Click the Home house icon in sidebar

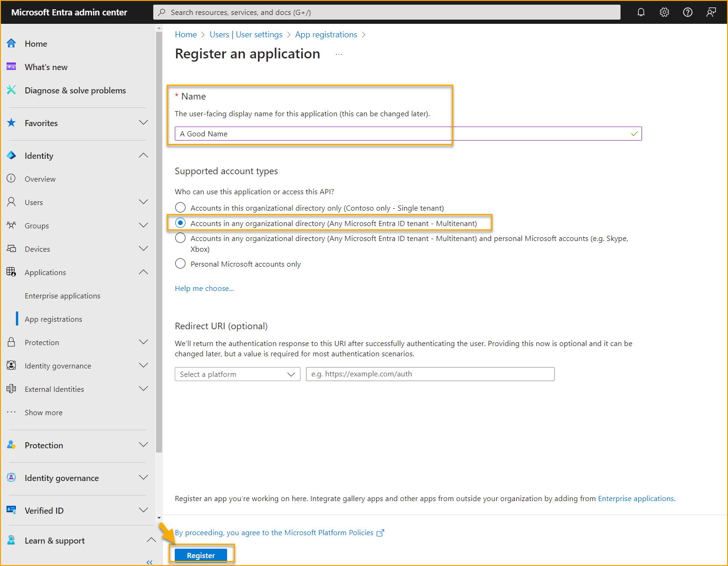coord(11,43)
